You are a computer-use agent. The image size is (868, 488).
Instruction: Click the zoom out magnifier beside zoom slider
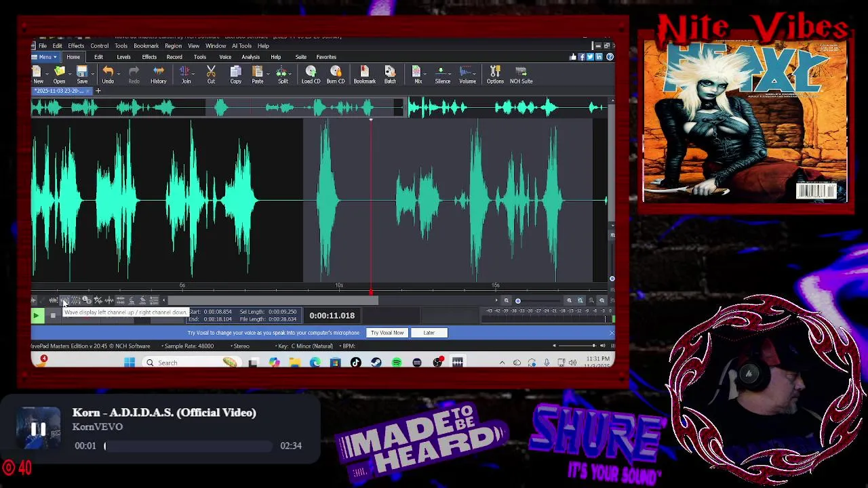tap(506, 300)
